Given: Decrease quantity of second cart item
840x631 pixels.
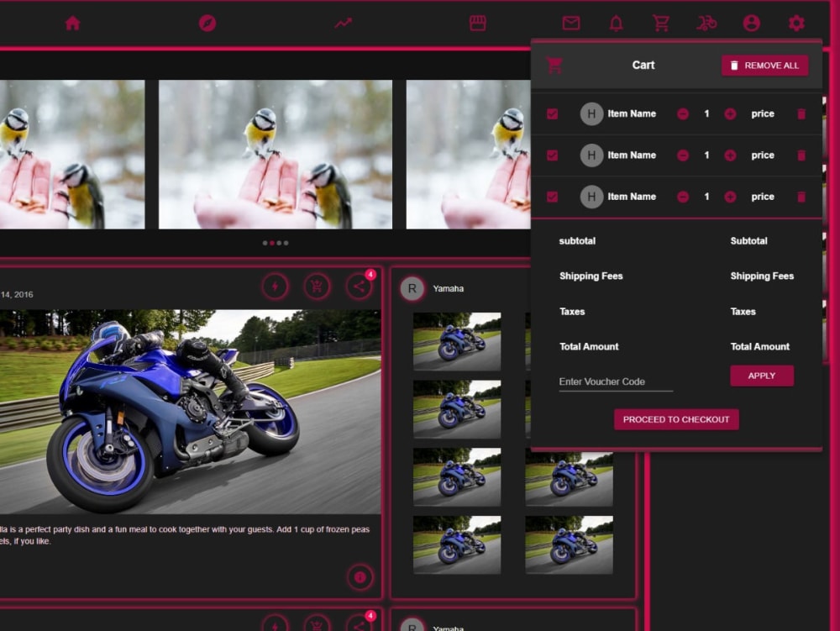Looking at the screenshot, I should (682, 155).
